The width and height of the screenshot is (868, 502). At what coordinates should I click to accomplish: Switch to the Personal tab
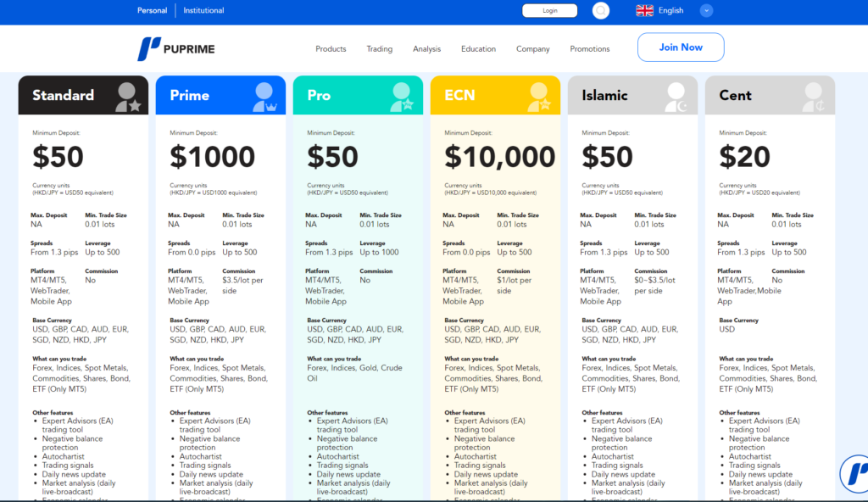pos(153,10)
